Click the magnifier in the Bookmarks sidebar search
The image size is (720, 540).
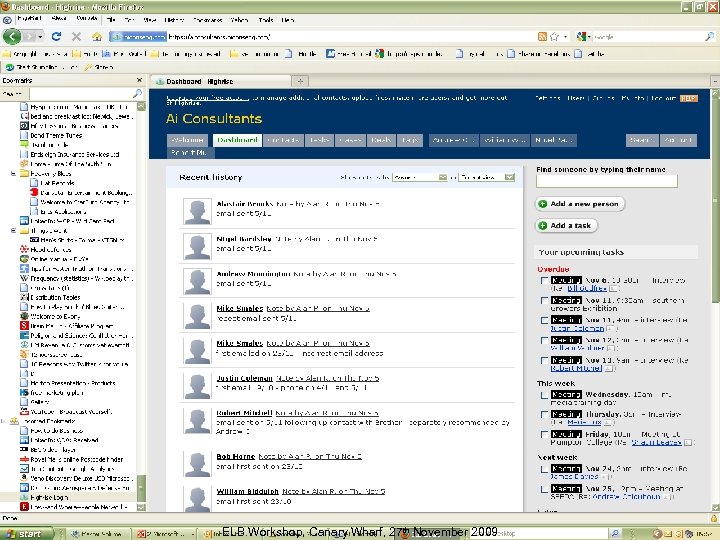click(137, 94)
